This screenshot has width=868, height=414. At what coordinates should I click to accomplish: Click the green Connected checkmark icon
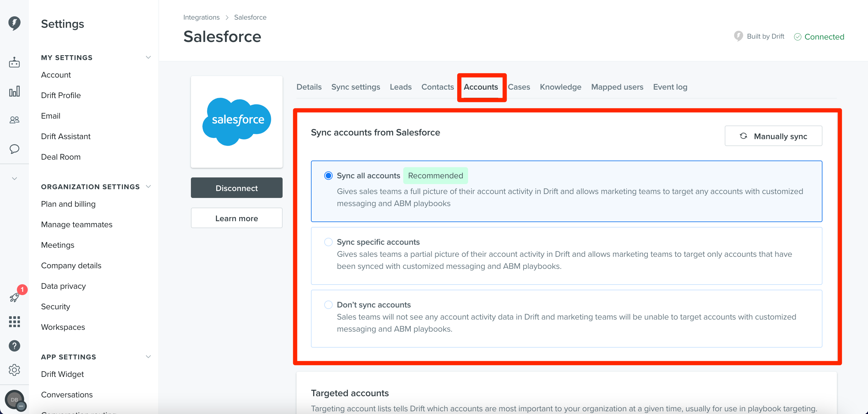pyautogui.click(x=797, y=37)
